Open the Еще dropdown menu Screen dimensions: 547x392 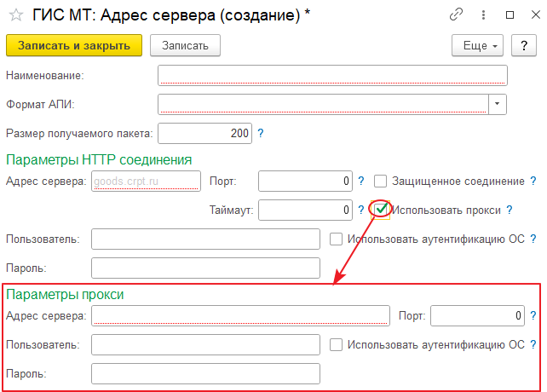pyautogui.click(x=479, y=45)
